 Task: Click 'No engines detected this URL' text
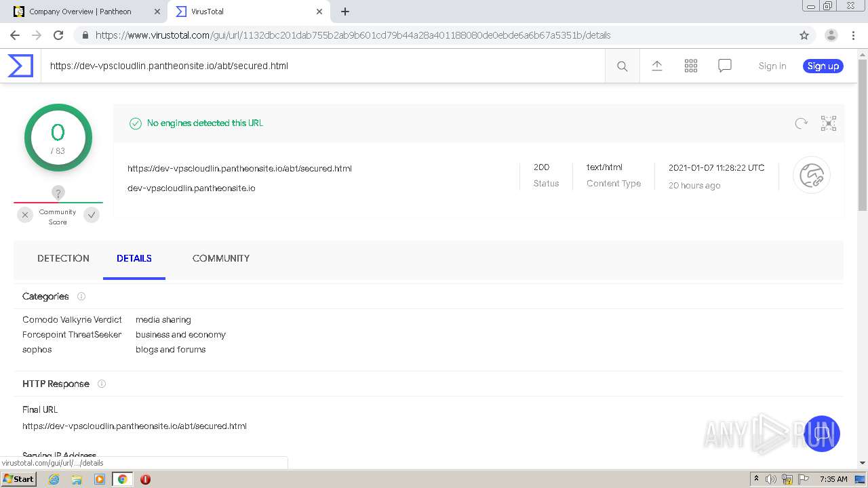205,123
